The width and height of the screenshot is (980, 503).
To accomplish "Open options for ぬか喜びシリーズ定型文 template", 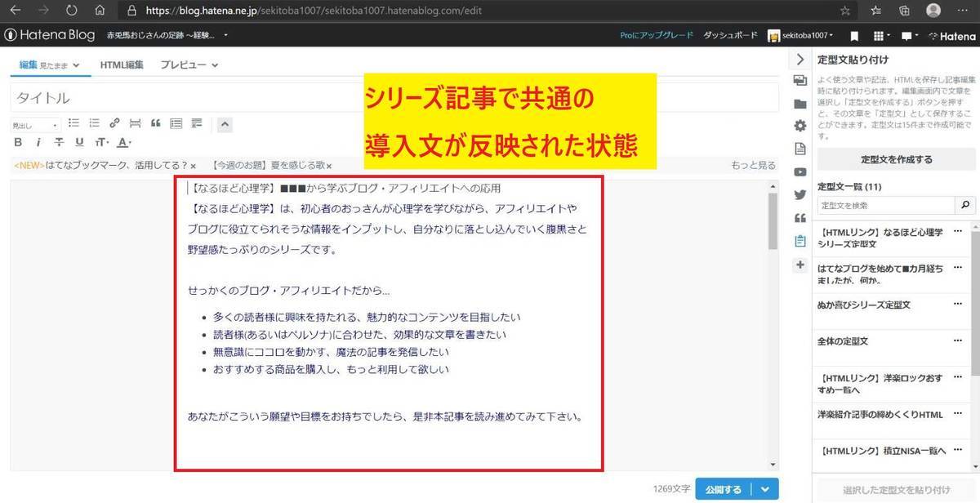I will pyautogui.click(x=958, y=305).
